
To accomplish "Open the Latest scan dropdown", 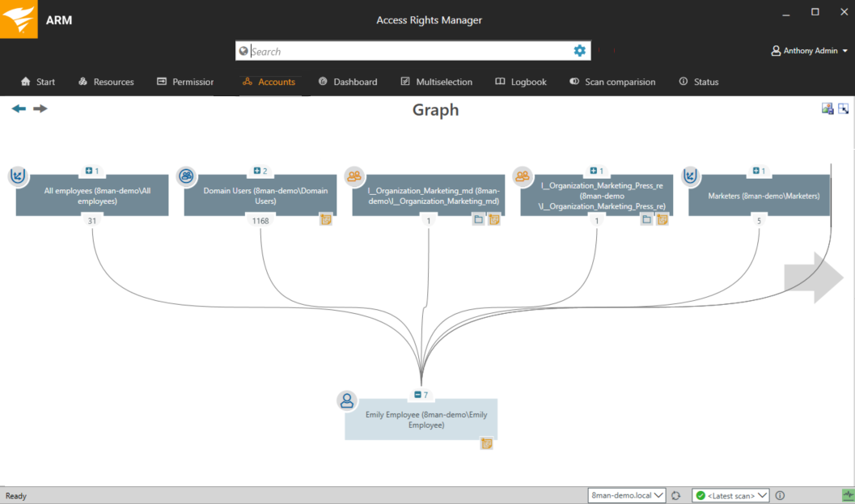I will tap(730, 495).
